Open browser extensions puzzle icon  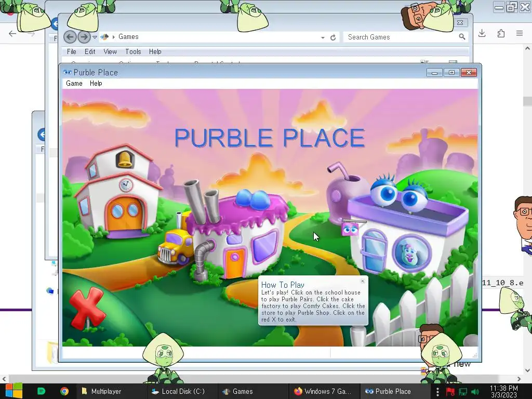click(x=501, y=33)
